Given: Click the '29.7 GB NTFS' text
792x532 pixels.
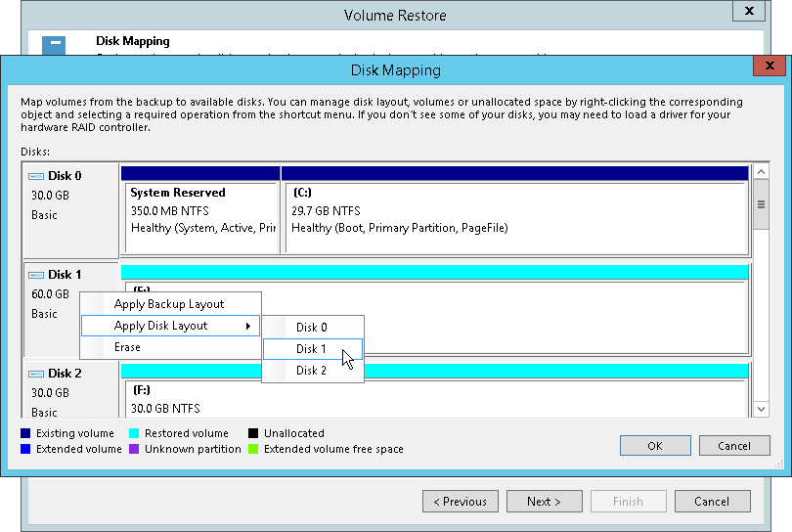Looking at the screenshot, I should click(x=326, y=210).
